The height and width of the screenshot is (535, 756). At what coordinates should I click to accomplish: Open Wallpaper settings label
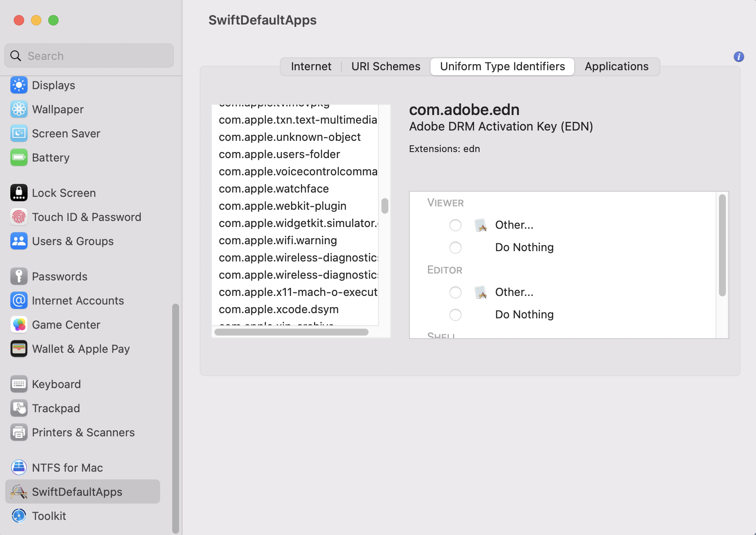click(x=58, y=109)
